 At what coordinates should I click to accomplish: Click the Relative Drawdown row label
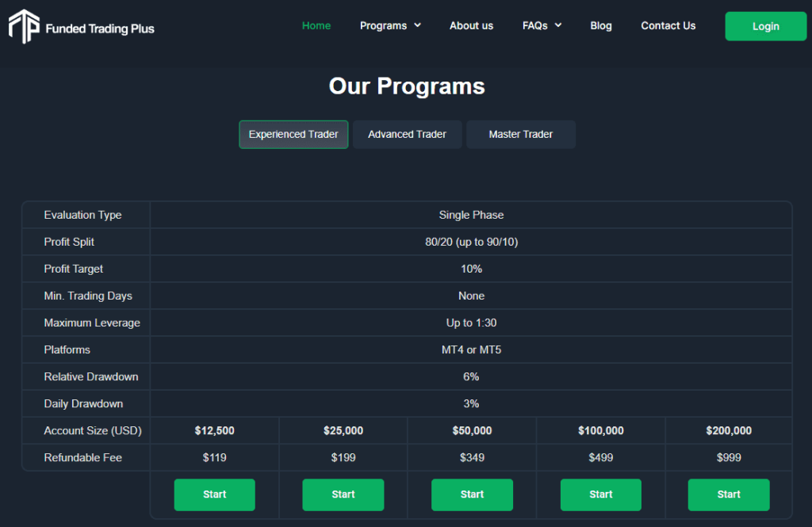[x=91, y=376]
